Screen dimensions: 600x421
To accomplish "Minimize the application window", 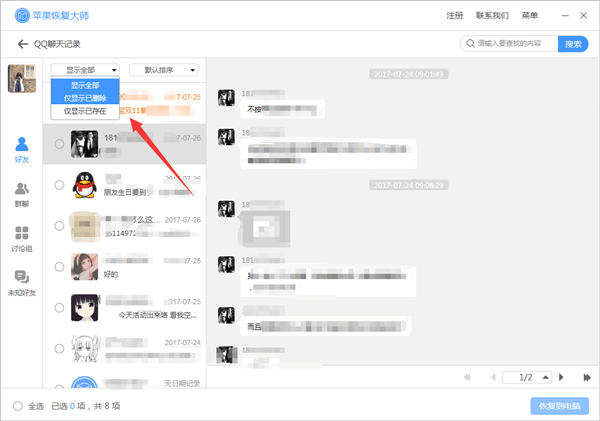I will (x=565, y=16).
